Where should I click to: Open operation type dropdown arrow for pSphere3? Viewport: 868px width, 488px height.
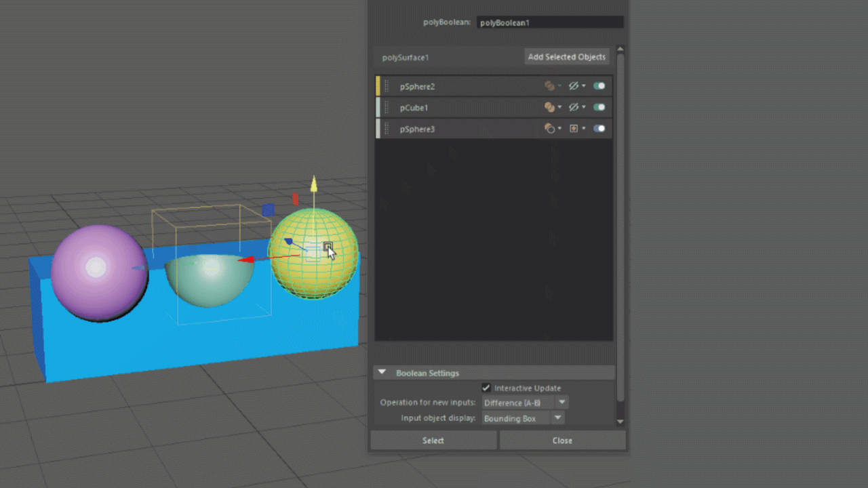click(x=559, y=129)
